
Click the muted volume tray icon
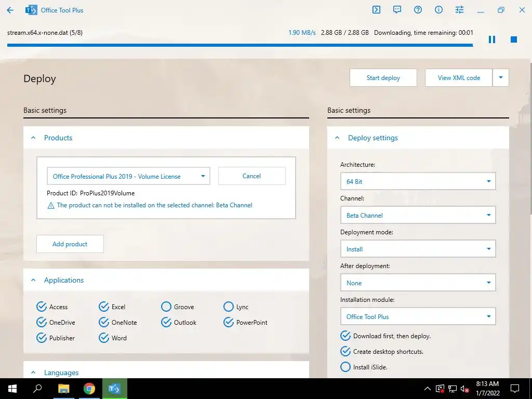tap(464, 389)
